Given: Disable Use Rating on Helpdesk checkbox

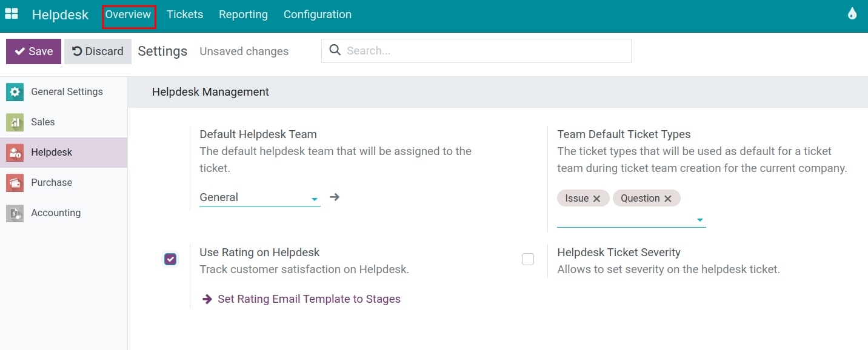Looking at the screenshot, I should [170, 259].
